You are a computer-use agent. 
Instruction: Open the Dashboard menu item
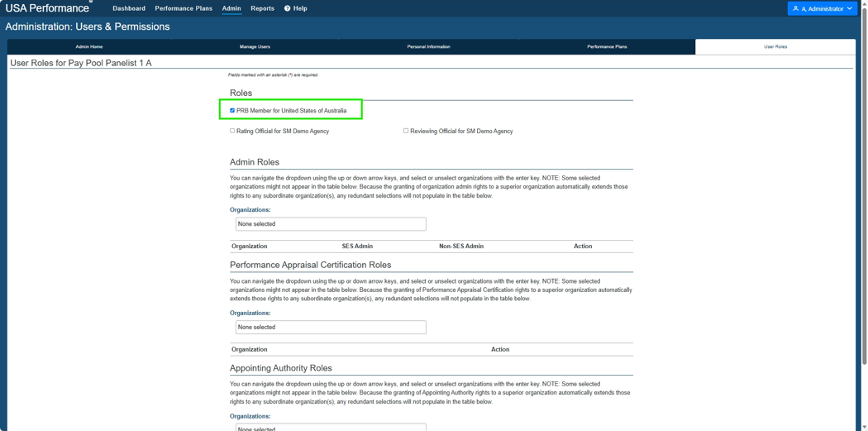129,8
